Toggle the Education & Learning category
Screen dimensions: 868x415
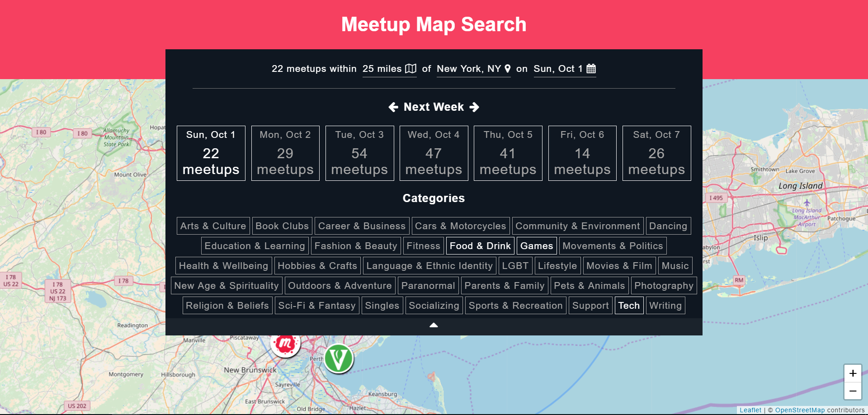255,246
